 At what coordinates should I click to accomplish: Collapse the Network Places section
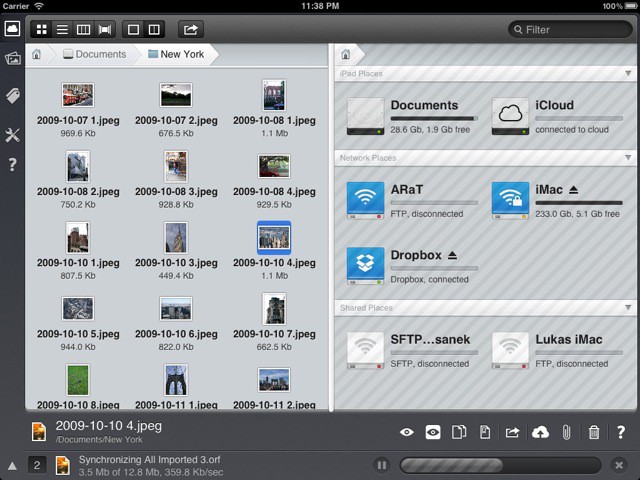point(628,158)
